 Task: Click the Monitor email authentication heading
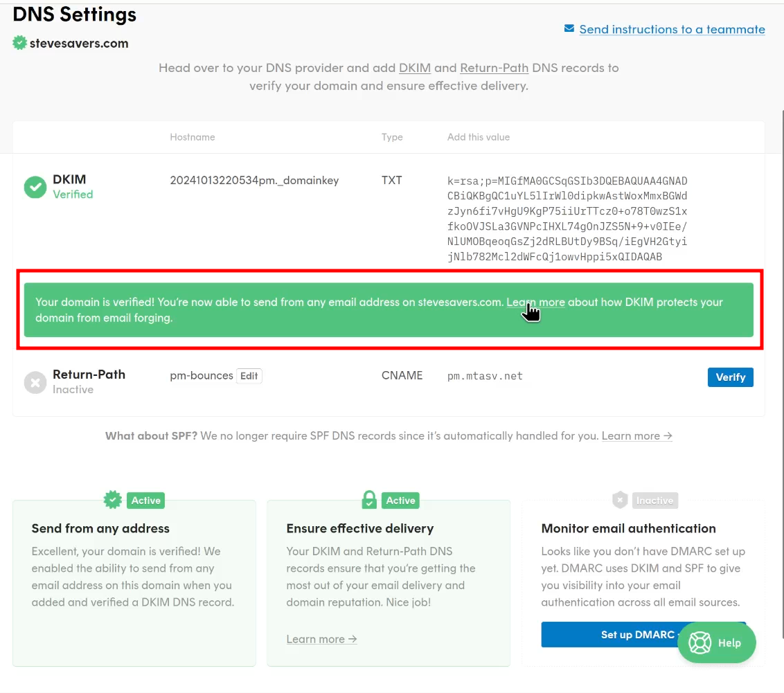[628, 529]
